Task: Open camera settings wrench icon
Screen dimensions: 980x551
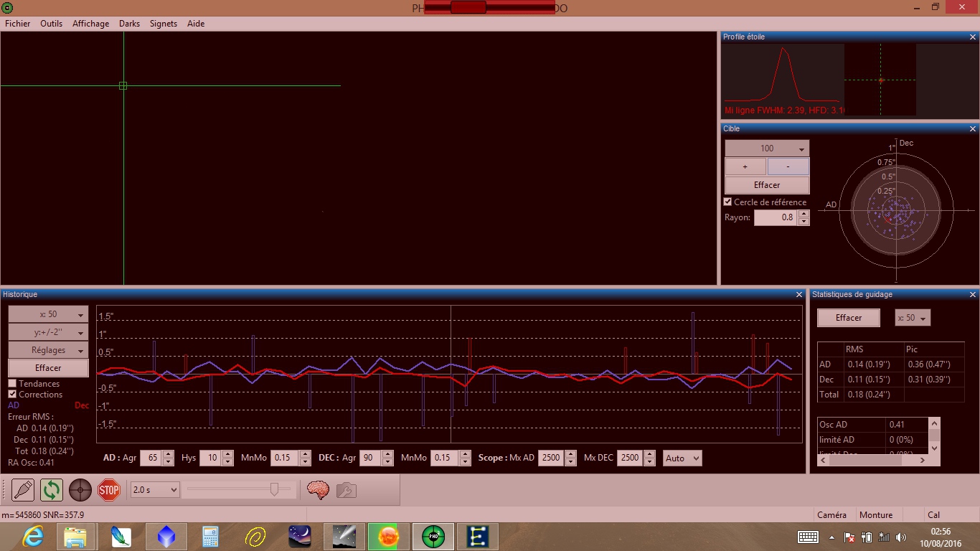Action: pos(347,490)
